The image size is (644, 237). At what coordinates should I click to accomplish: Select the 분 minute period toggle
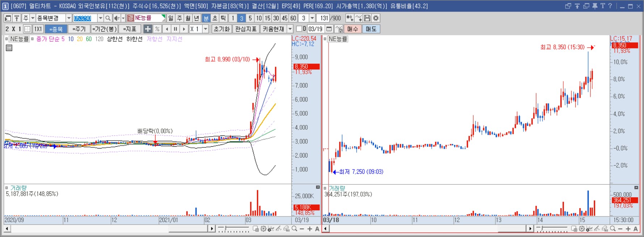tap(206, 18)
